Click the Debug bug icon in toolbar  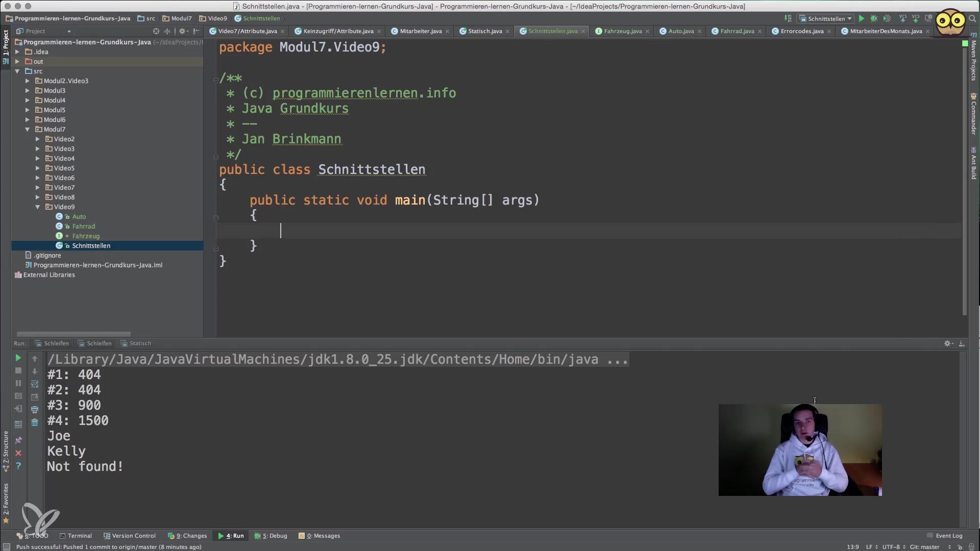(x=874, y=18)
